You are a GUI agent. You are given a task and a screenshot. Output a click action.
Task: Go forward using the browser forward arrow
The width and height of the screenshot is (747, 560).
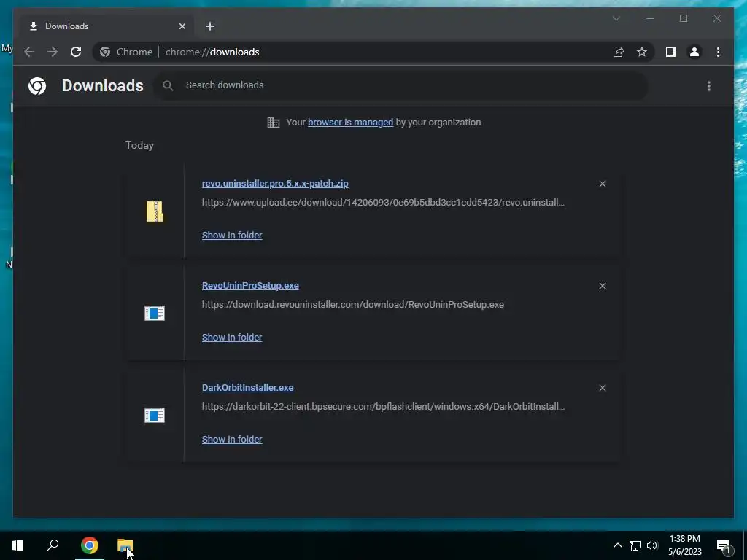pos(53,52)
